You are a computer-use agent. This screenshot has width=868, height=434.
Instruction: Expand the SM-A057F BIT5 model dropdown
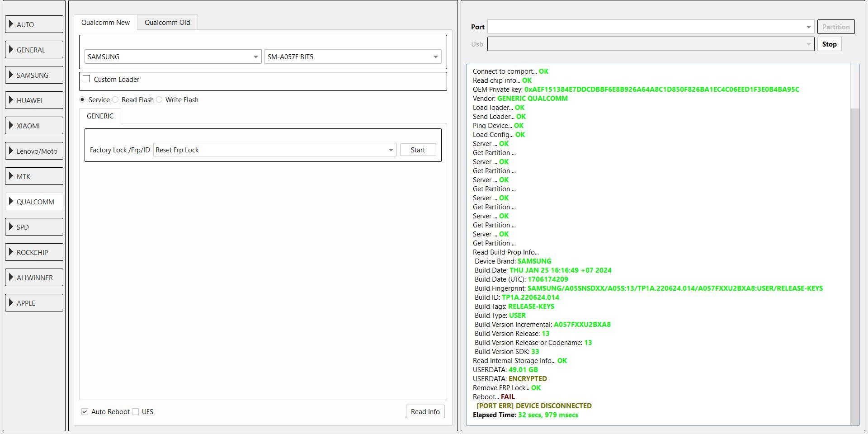pyautogui.click(x=353, y=57)
